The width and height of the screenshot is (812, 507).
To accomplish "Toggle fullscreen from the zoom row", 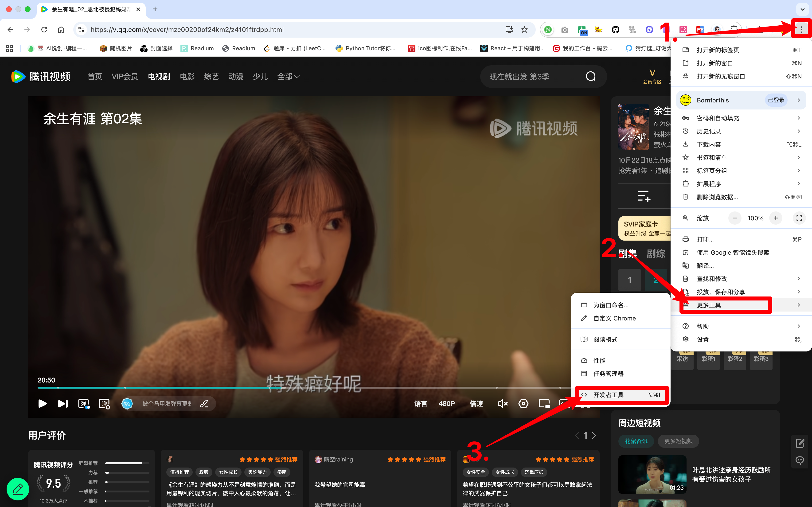I will [799, 218].
